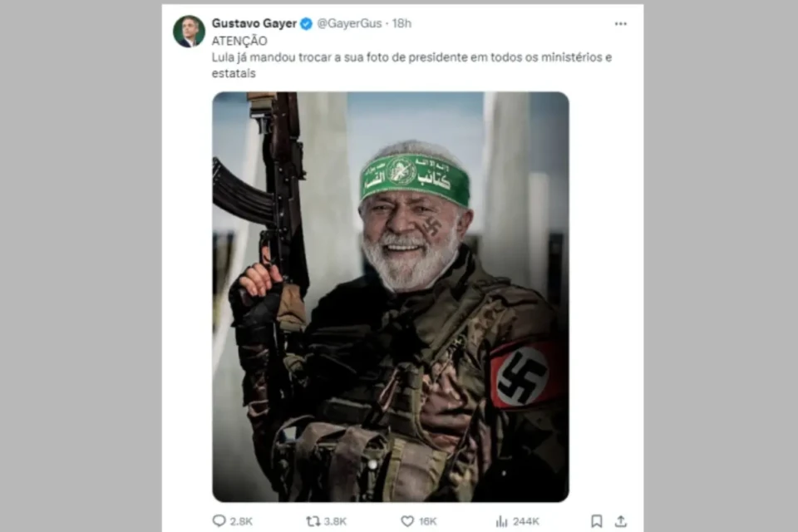Image resolution: width=798 pixels, height=532 pixels.
Task: Click the 244K views count
Action: coord(525,521)
